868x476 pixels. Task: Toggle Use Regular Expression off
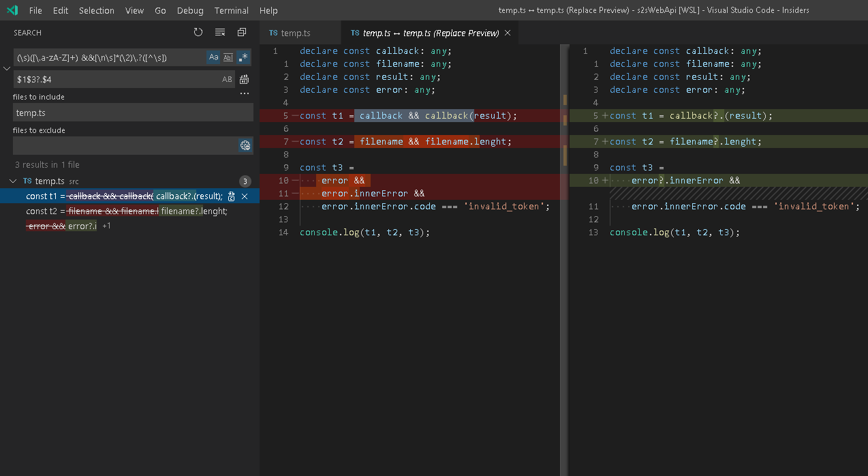click(243, 57)
